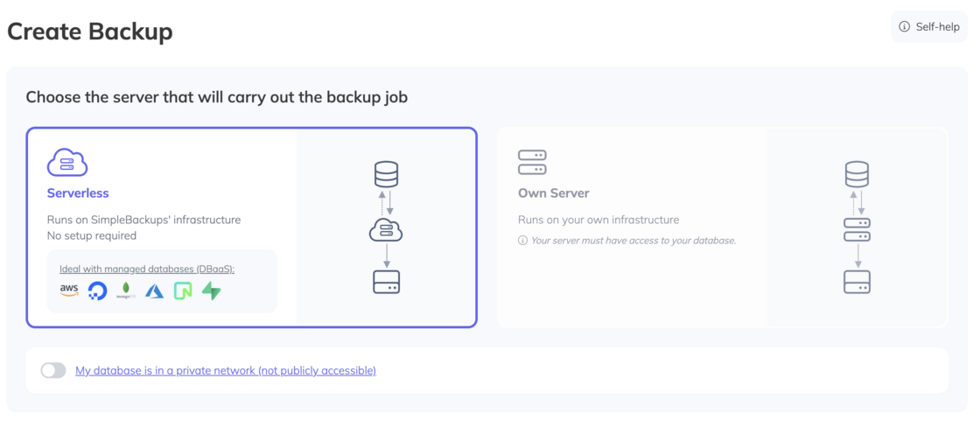This screenshot has width=980, height=421.
Task: Click the Serverless cloud icon
Action: [67, 163]
